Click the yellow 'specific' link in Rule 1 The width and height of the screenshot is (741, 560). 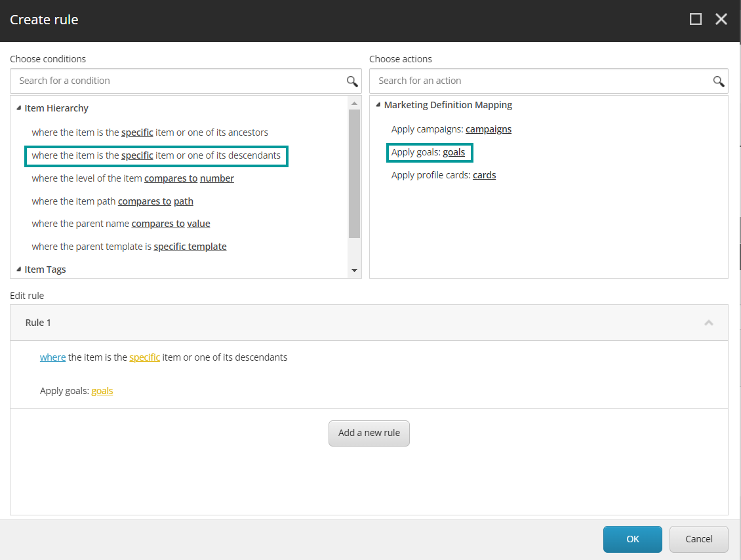pos(145,358)
